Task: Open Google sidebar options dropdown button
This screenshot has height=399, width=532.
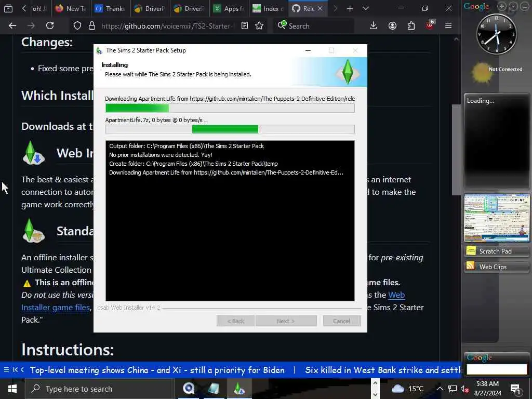Action: pos(513,6)
